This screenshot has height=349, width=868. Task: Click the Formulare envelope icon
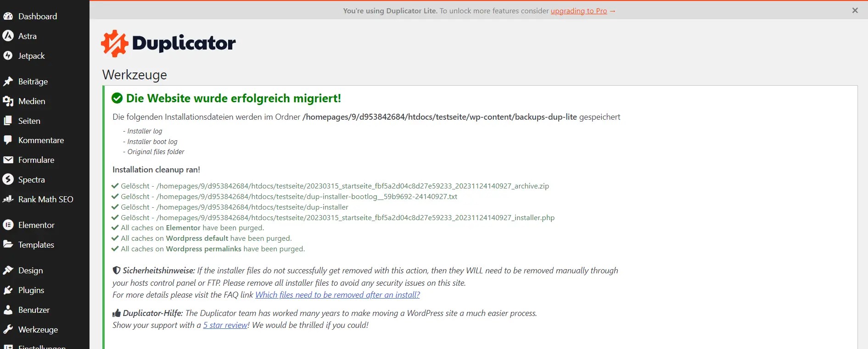click(8, 160)
